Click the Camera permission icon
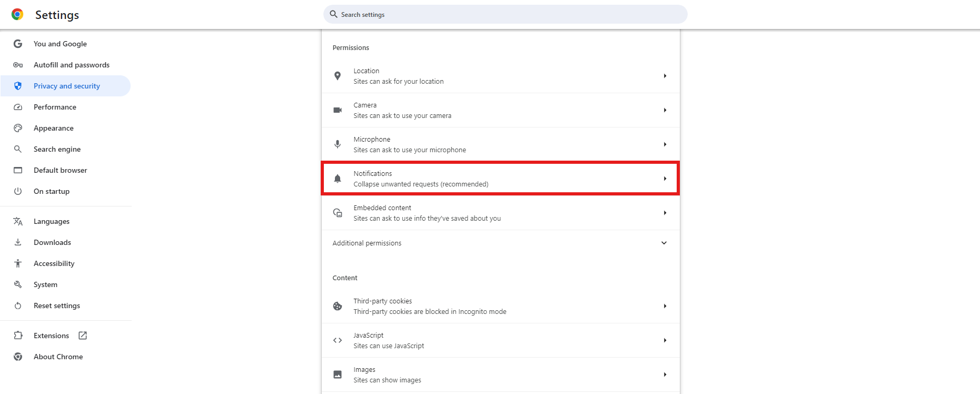 [338, 110]
